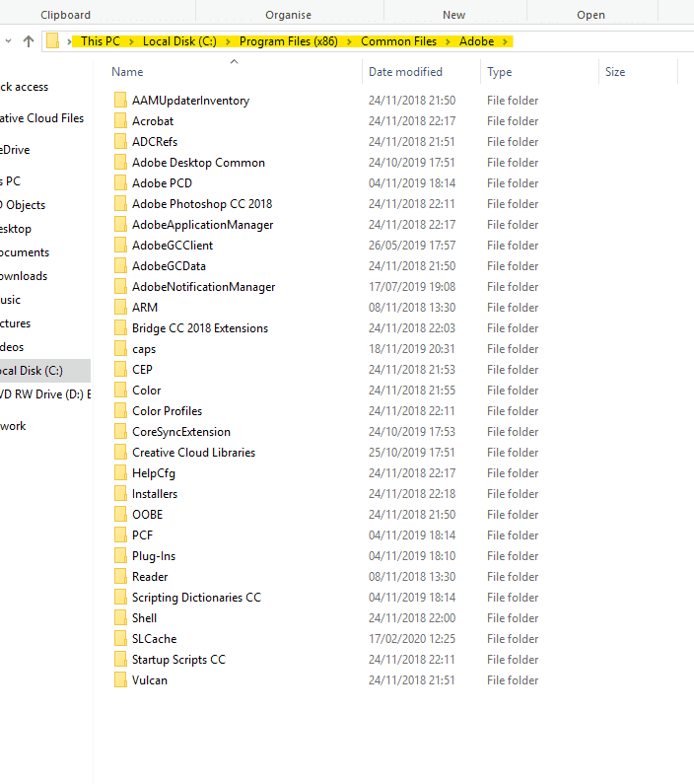694x784 pixels.
Task: Expand chevron after 'Program Files (x86)' breadcrumb
Action: 349,42
